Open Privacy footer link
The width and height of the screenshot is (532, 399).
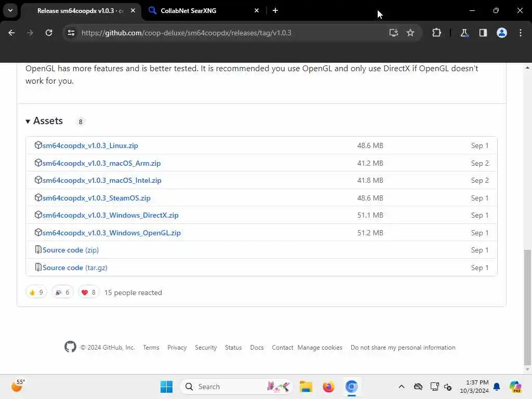pos(177,348)
